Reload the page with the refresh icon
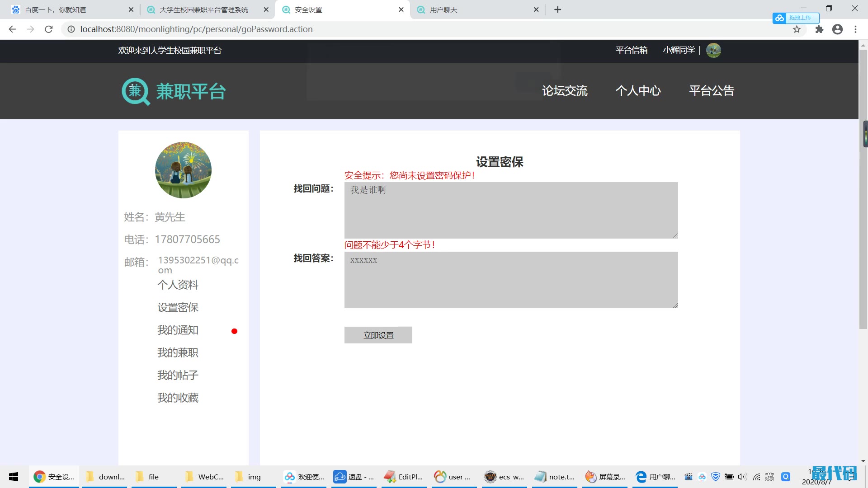The width and height of the screenshot is (868, 488). (49, 29)
